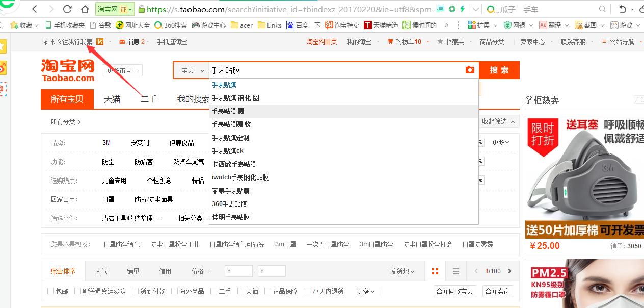Open the 网银 online banking tool
644x308 pixels.
coord(518,24)
